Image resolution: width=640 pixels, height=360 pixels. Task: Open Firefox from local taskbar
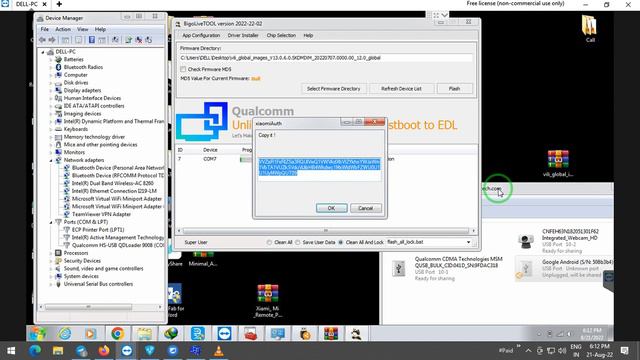click(x=104, y=351)
